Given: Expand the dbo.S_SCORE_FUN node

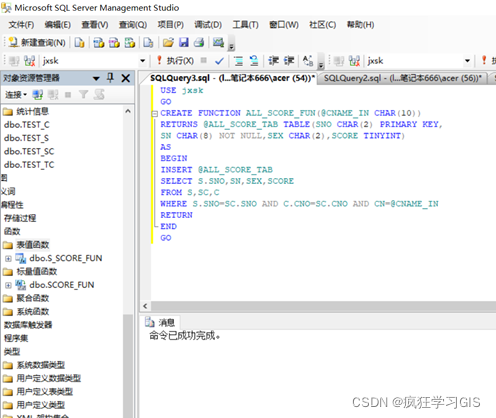Looking at the screenshot, I should point(8,258).
